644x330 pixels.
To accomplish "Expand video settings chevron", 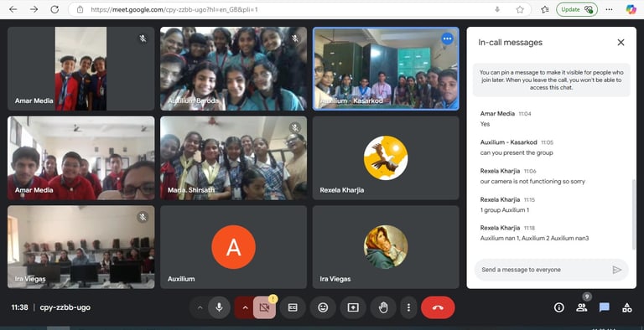I will pos(245,307).
